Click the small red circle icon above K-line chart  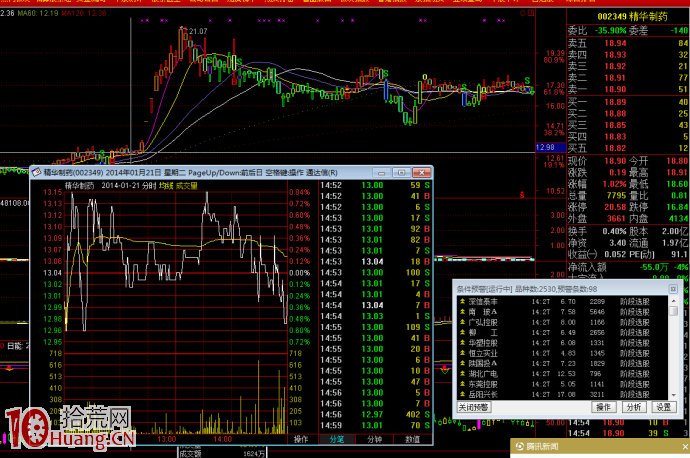click(x=523, y=13)
